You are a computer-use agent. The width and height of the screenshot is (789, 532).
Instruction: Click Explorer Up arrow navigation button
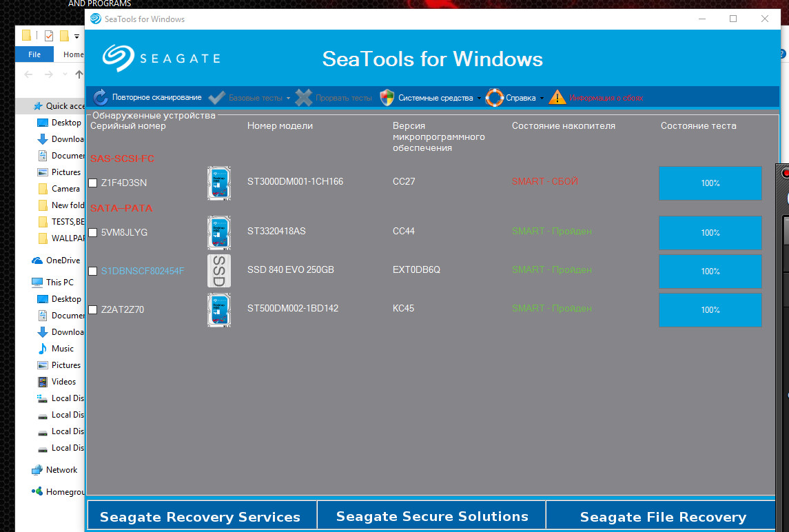coord(79,74)
